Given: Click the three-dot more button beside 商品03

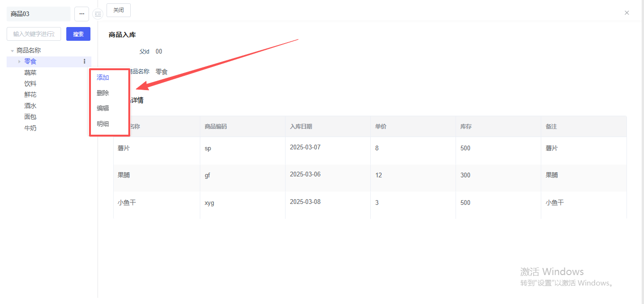Looking at the screenshot, I should [x=81, y=14].
